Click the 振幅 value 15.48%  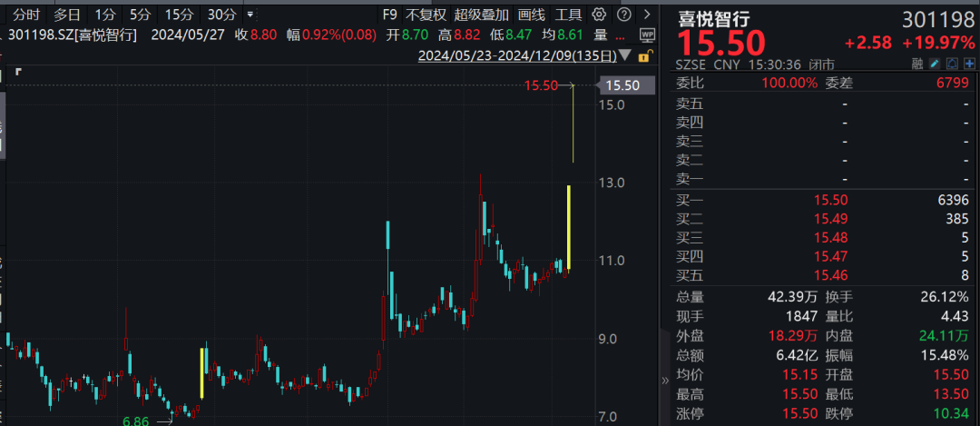click(946, 356)
